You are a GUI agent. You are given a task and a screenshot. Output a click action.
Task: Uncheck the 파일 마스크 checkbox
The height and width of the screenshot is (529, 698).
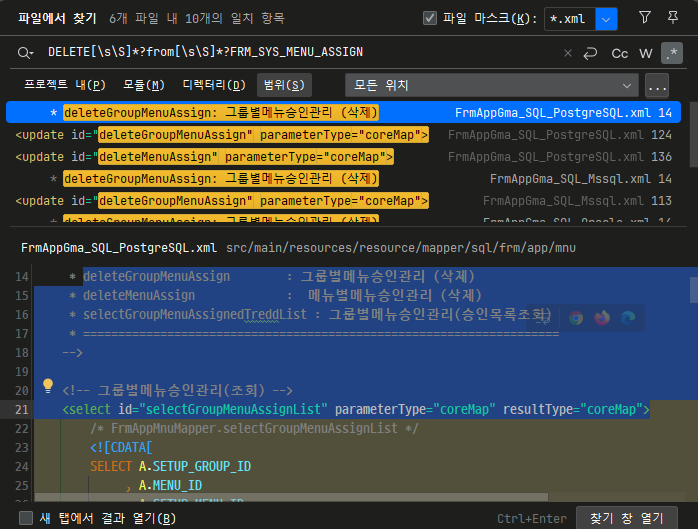[431, 18]
